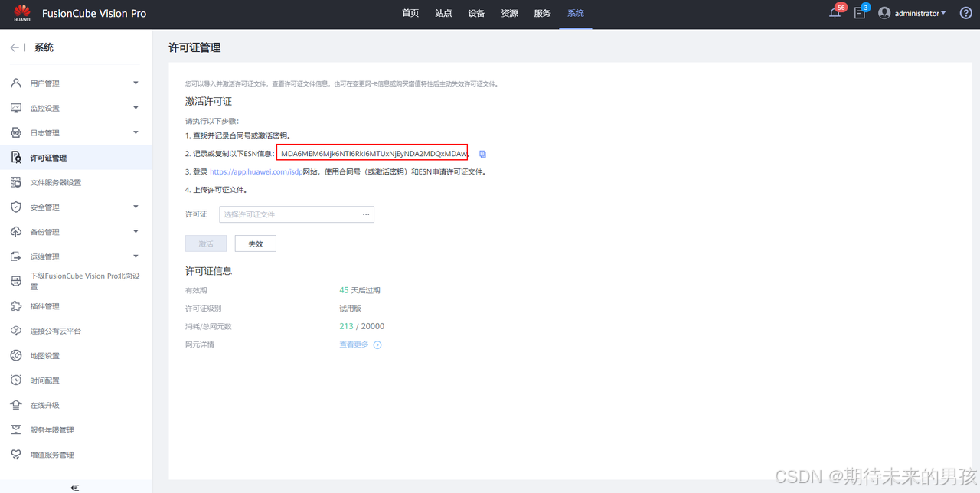Switch to the 首页 top tab
Image resolution: width=980 pixels, height=493 pixels.
tap(410, 14)
